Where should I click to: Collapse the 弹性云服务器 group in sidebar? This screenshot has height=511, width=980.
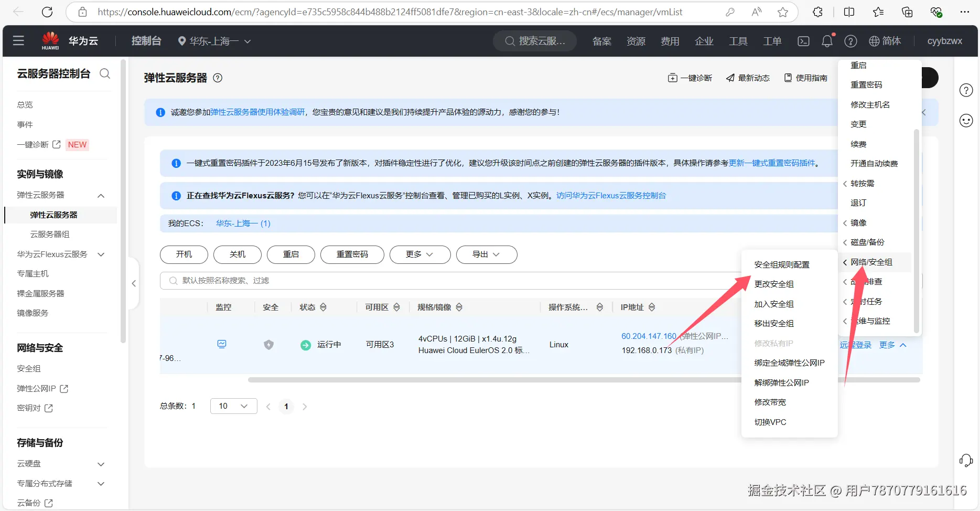(x=101, y=196)
